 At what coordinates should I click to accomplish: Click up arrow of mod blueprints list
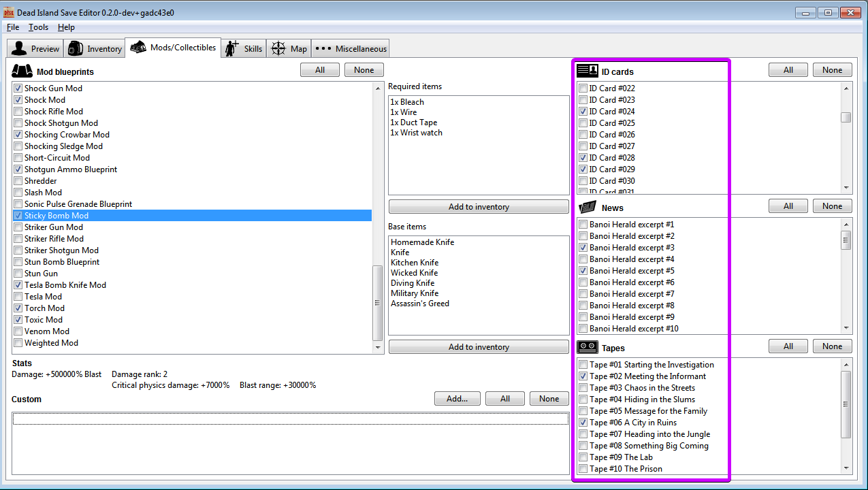point(378,88)
